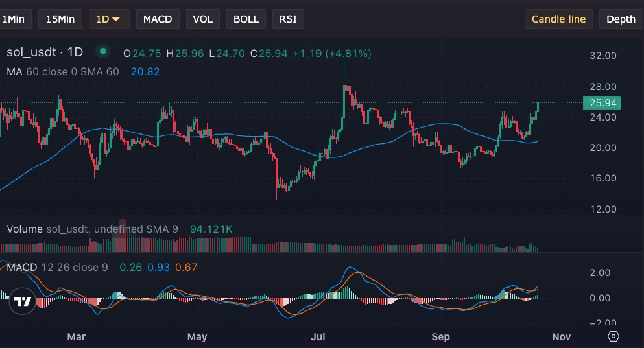
Task: Click the close price C25.94 value
Action: click(269, 53)
